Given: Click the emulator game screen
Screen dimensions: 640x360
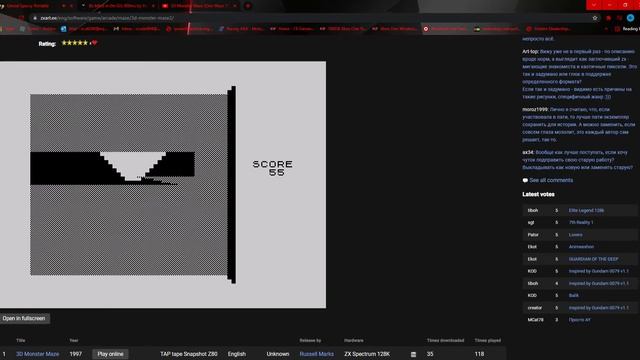Looking at the screenshot, I should tap(163, 184).
